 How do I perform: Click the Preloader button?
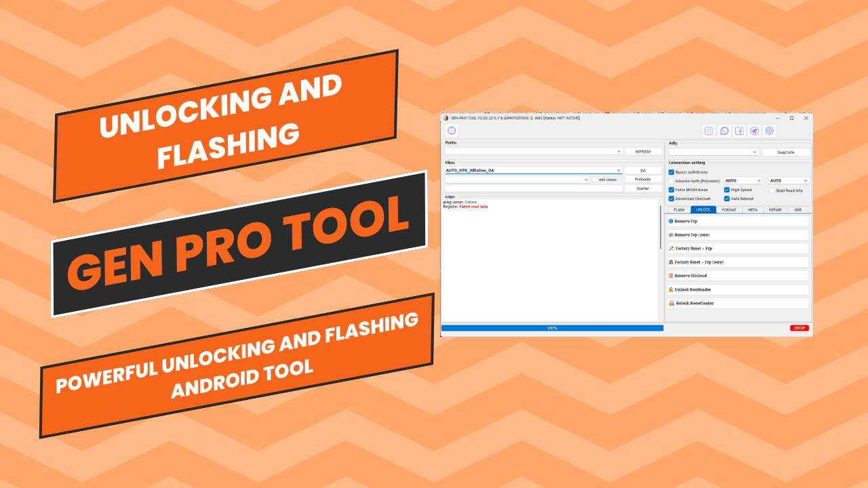pos(643,180)
